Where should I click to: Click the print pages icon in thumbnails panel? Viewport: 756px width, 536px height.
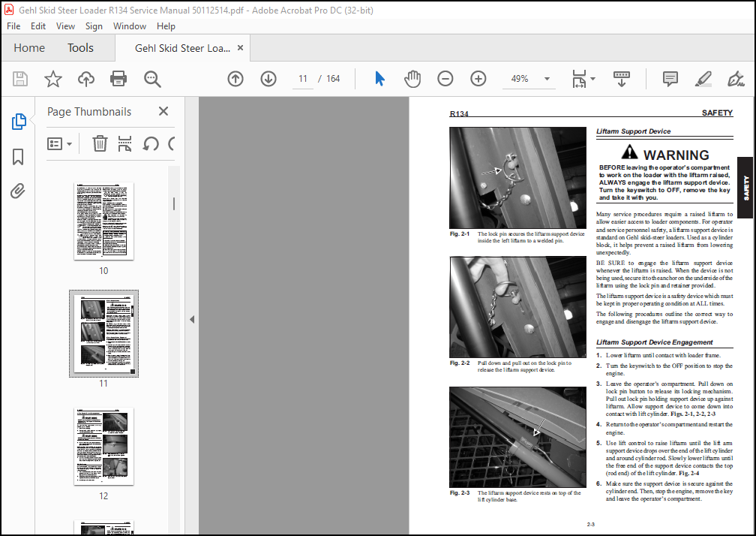pos(124,143)
